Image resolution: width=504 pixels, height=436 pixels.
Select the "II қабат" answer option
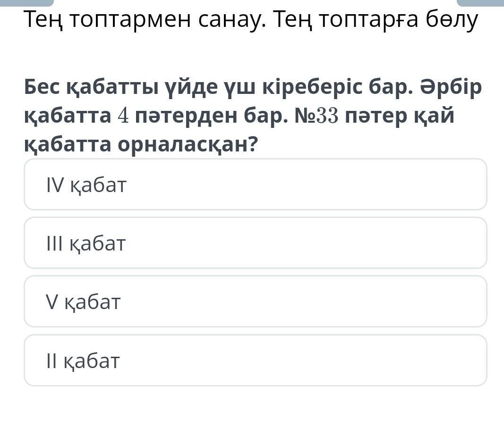tap(256, 360)
